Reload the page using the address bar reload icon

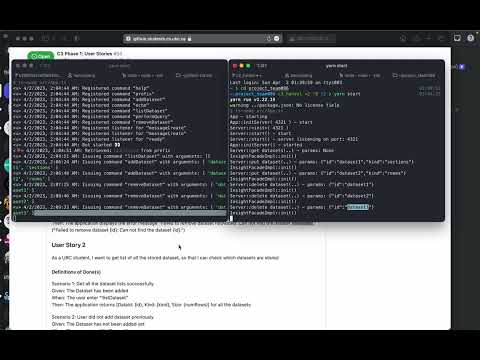[269, 39]
